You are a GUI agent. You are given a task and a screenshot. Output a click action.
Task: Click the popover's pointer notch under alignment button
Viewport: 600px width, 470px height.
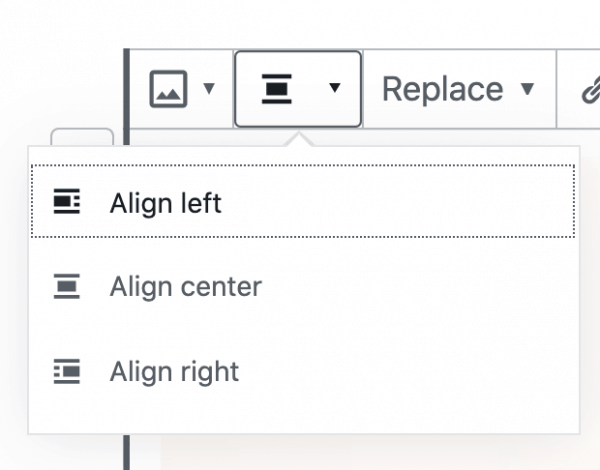pos(298,139)
